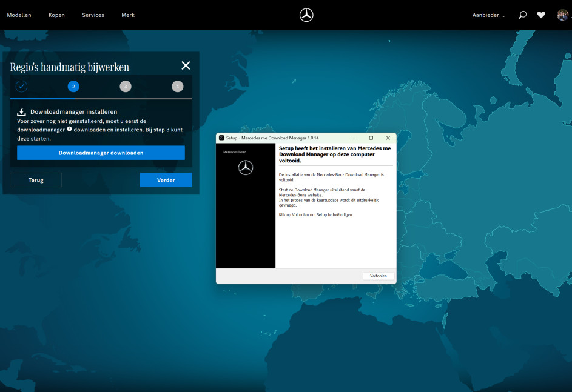Screen dimensions: 572x392
Task: Click the Setup window title bar app icon
Action: click(x=221, y=138)
